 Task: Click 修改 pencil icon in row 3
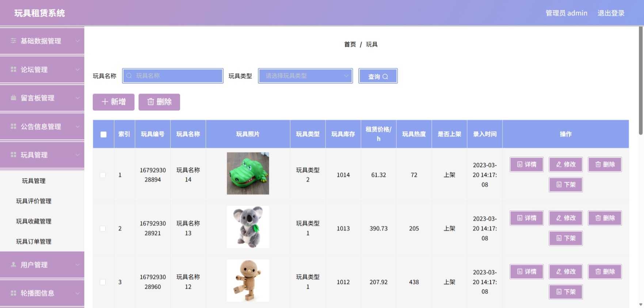[559, 272]
